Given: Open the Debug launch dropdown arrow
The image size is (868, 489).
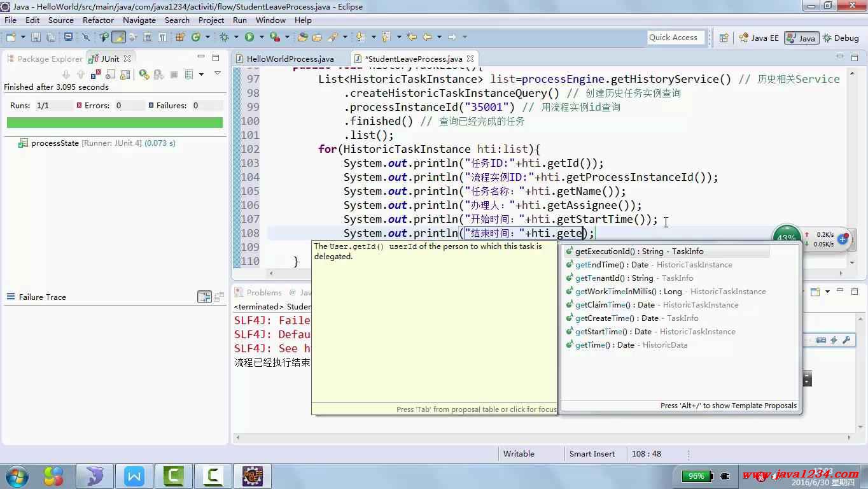Looking at the screenshot, I should coord(235,37).
